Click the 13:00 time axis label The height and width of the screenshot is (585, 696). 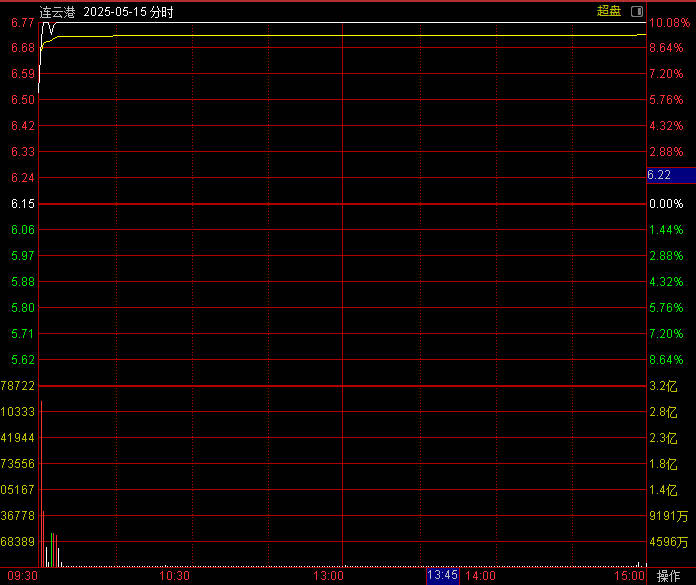click(x=329, y=576)
